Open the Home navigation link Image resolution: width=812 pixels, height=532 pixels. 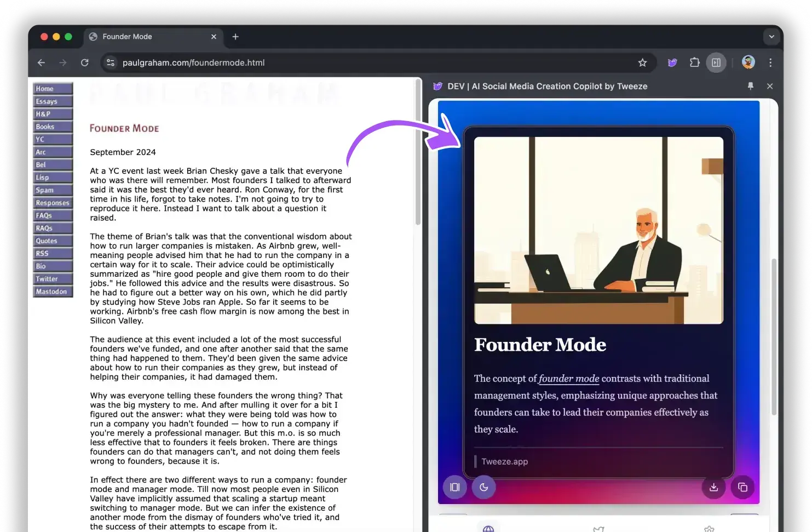(x=53, y=89)
